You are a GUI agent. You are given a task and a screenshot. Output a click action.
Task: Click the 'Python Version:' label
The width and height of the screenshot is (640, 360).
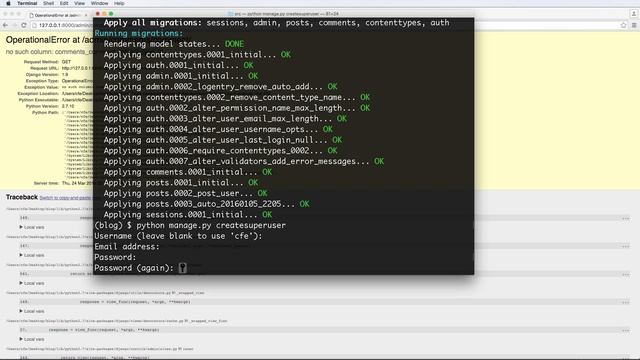click(x=42, y=106)
